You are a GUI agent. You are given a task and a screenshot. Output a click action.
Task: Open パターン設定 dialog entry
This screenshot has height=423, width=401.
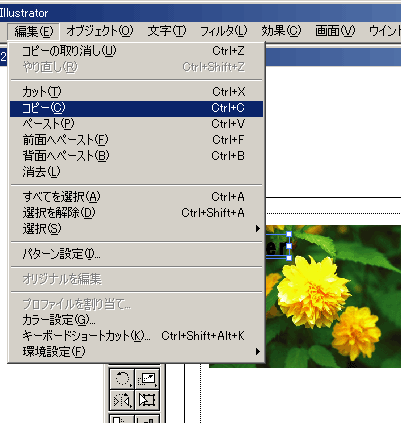[136, 254]
